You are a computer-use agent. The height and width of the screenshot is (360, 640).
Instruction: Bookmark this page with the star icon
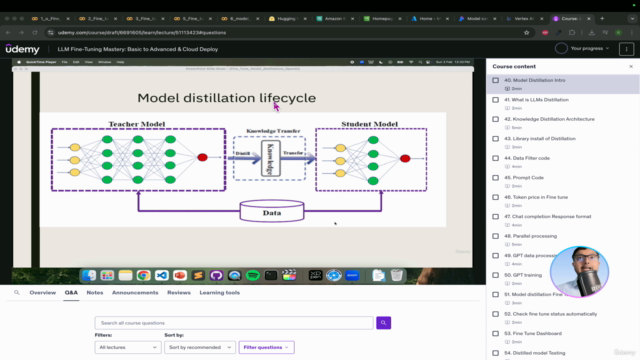[x=527, y=33]
